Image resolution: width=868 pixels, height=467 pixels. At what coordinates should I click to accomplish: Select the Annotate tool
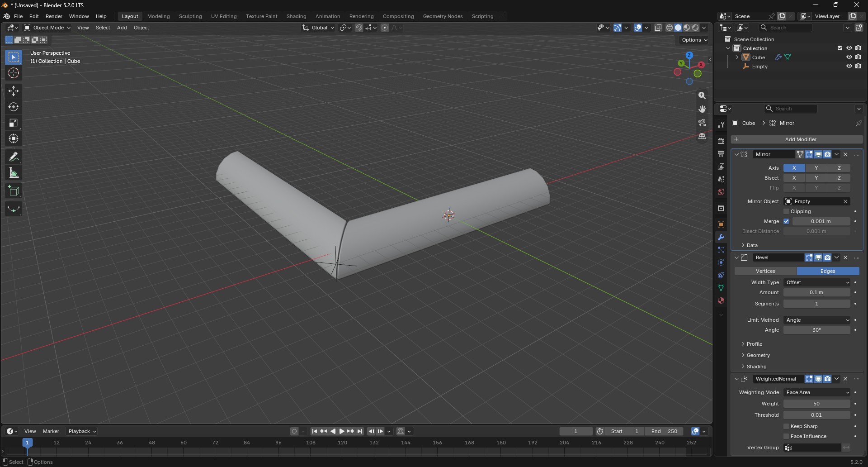point(14,157)
